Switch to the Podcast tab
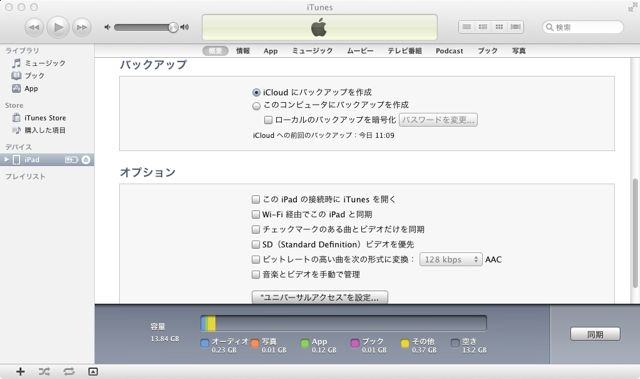Screen dimensions: 640x379 coord(449,51)
